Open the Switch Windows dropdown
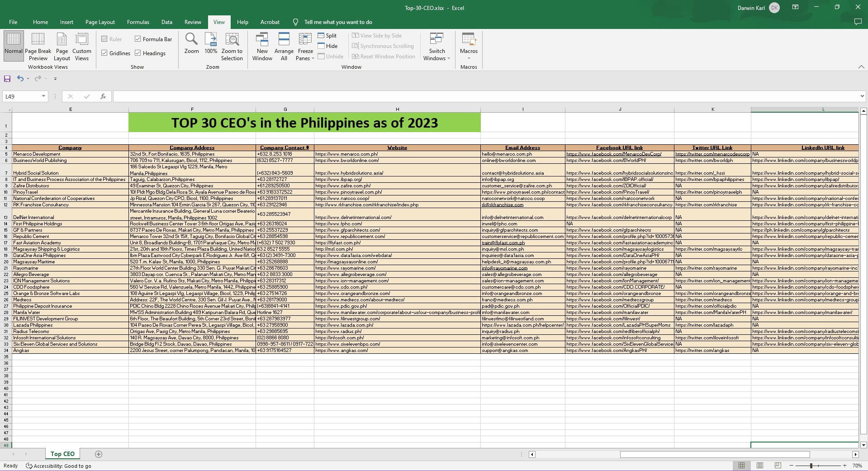The width and height of the screenshot is (868, 471). [437, 46]
